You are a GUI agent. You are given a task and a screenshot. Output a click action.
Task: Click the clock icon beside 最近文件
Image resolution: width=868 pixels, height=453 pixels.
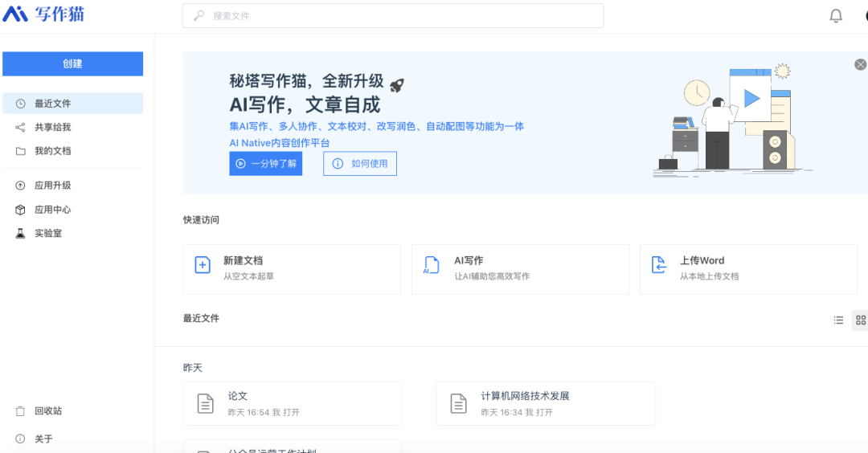[20, 104]
